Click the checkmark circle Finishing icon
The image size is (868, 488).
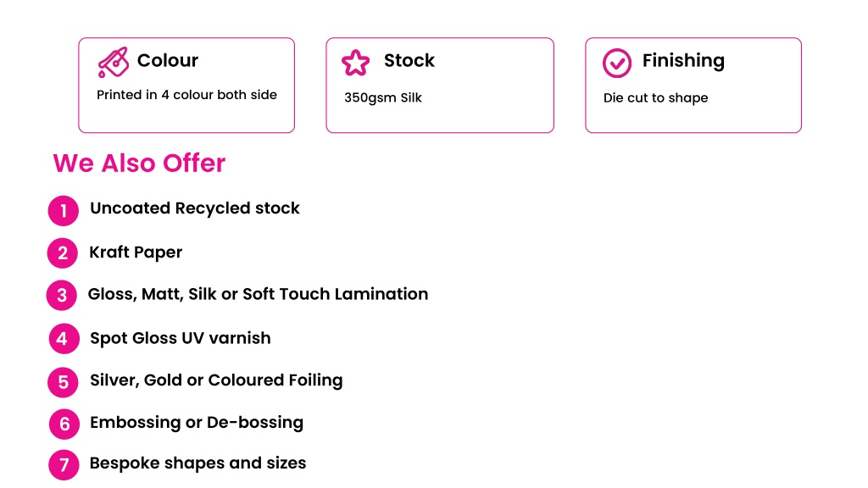pyautogui.click(x=617, y=63)
